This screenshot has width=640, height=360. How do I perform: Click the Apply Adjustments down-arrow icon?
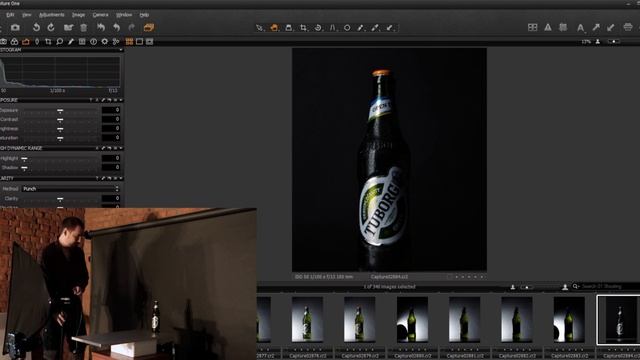pos(611,27)
